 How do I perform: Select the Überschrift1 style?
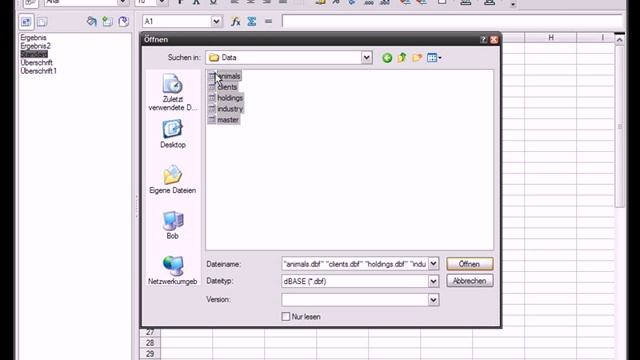point(38,71)
